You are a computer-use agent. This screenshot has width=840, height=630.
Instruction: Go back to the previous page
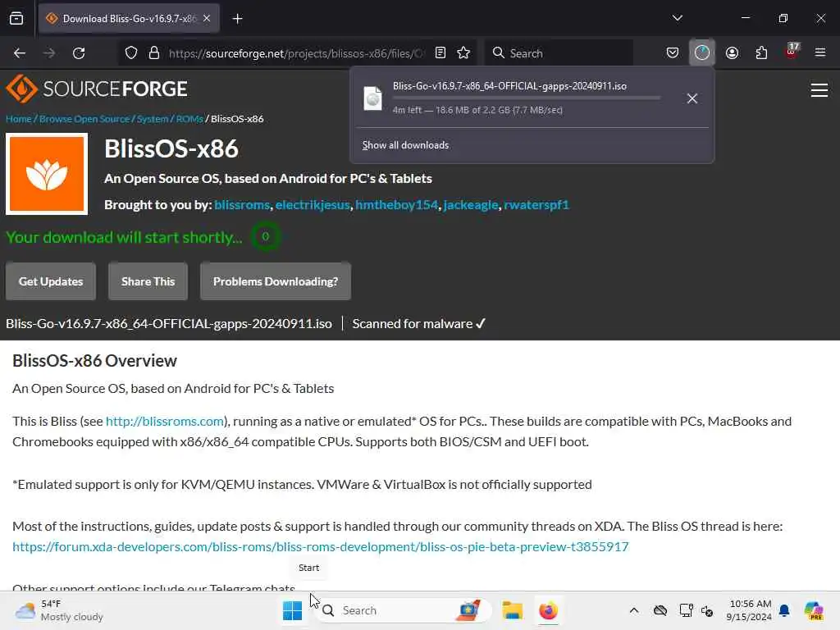coord(20,53)
